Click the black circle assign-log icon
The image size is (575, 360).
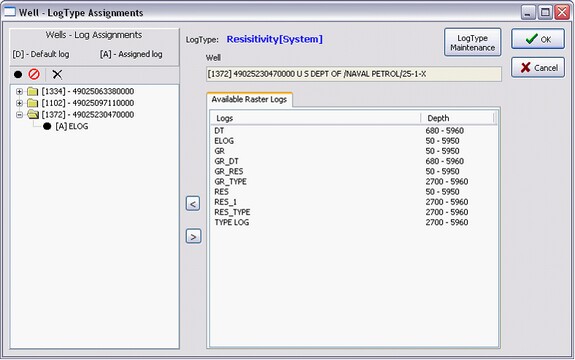[x=18, y=74]
